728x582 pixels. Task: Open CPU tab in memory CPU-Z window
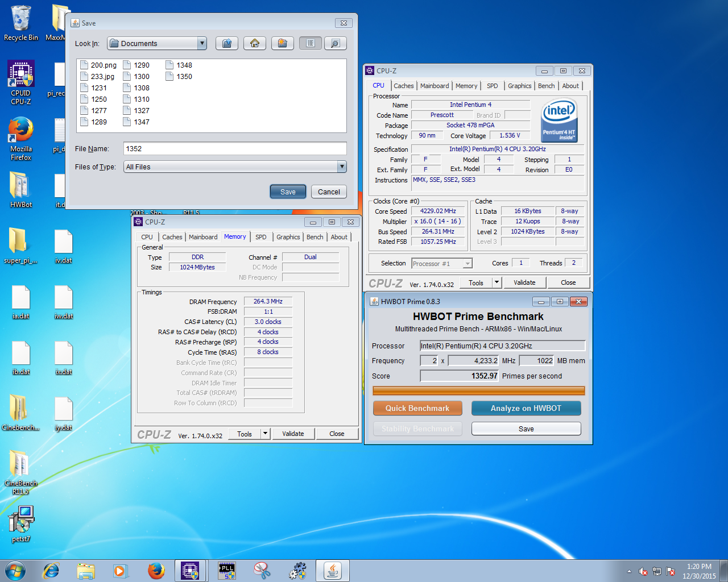pyautogui.click(x=147, y=237)
